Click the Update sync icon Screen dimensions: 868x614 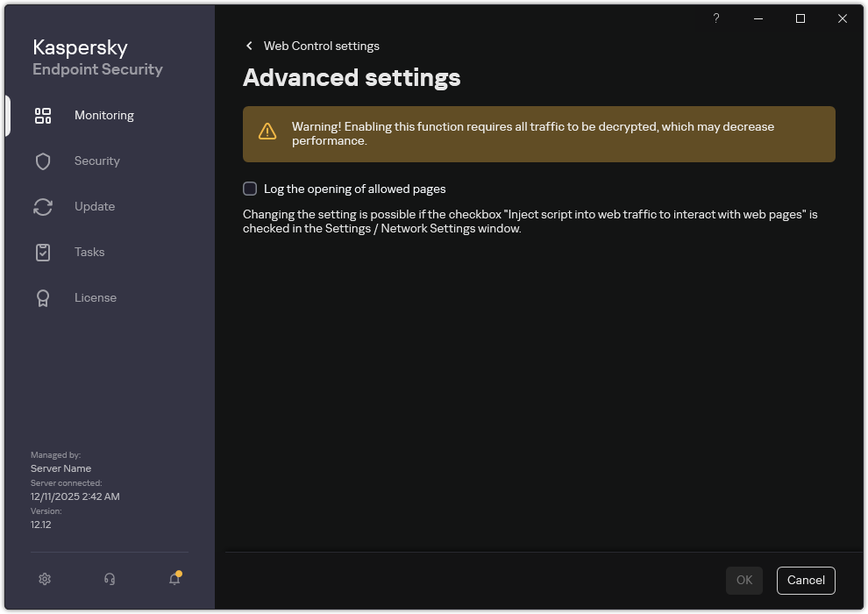[x=43, y=206]
